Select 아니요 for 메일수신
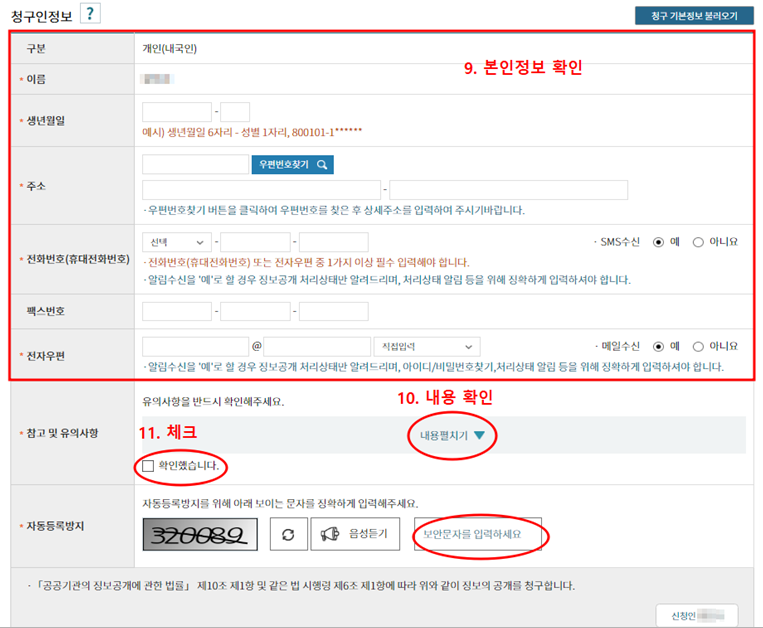 [699, 346]
